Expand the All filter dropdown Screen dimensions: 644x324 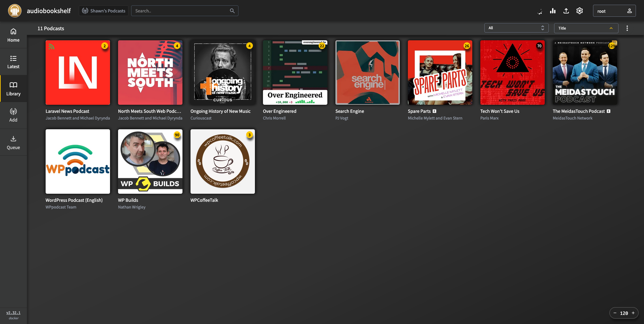516,28
